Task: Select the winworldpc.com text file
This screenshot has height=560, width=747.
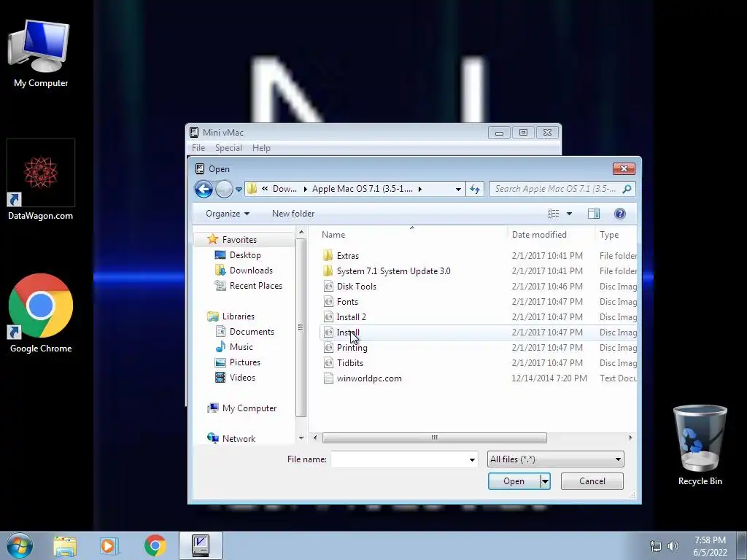Action: 363,378
